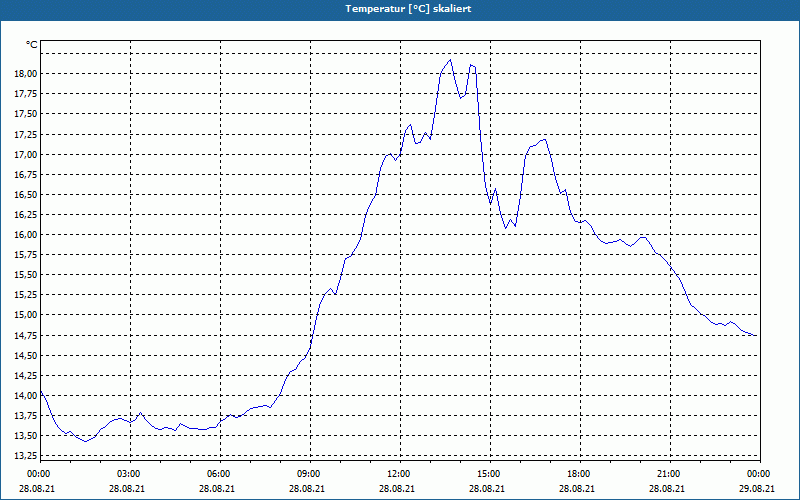Screen dimensions: 800x500
Task: Select the 06:00 time axis label
Action: tap(220, 474)
